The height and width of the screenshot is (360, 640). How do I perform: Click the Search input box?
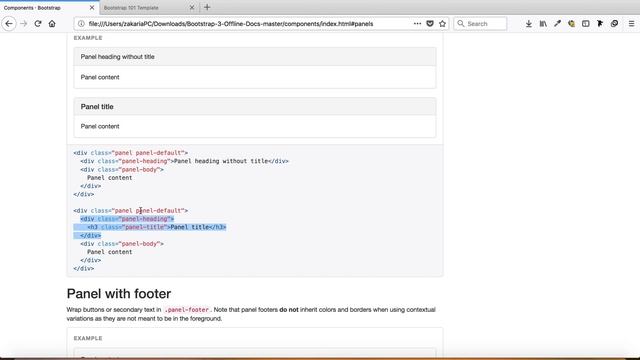(x=480, y=24)
